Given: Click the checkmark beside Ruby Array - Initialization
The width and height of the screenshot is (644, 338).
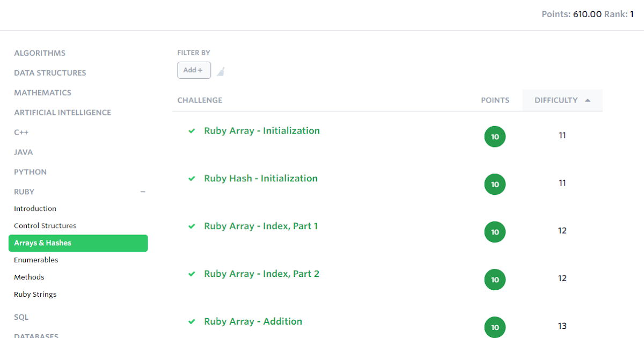Looking at the screenshot, I should click(x=192, y=131).
